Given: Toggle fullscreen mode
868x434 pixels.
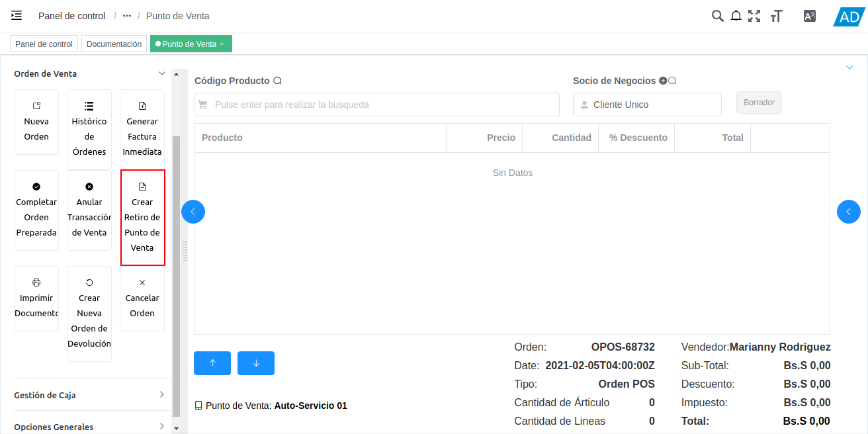Looking at the screenshot, I should 755,15.
